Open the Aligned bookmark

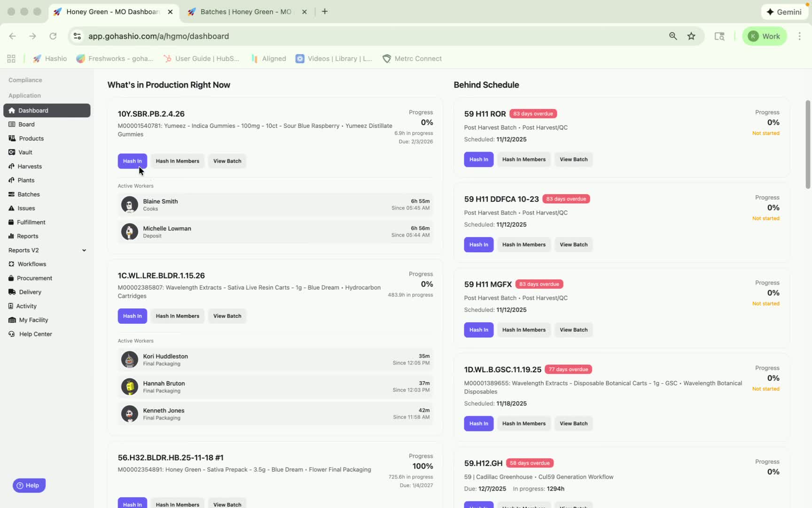pos(269,59)
